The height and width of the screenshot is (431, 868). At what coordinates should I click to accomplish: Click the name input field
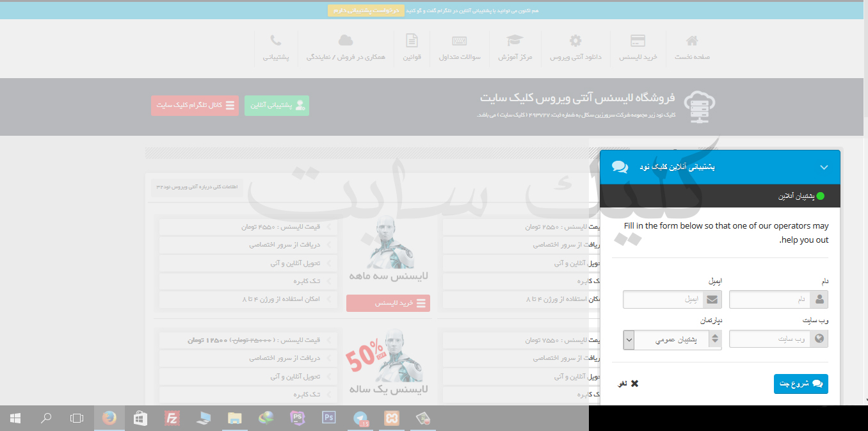click(770, 300)
